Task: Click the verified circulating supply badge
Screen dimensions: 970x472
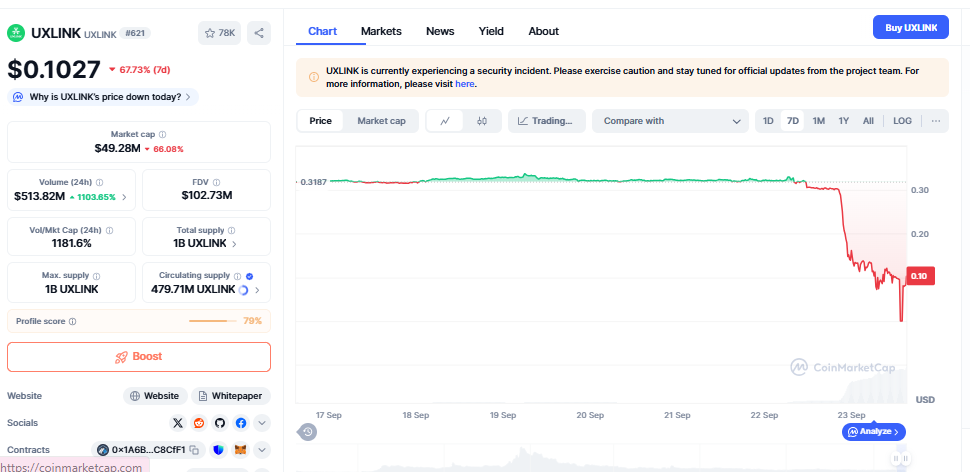Action: pyautogui.click(x=249, y=276)
